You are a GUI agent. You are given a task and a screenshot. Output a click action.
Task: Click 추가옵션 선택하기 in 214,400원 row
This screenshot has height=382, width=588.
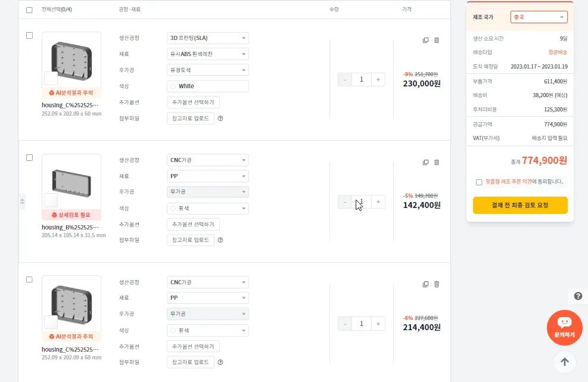[193, 346]
